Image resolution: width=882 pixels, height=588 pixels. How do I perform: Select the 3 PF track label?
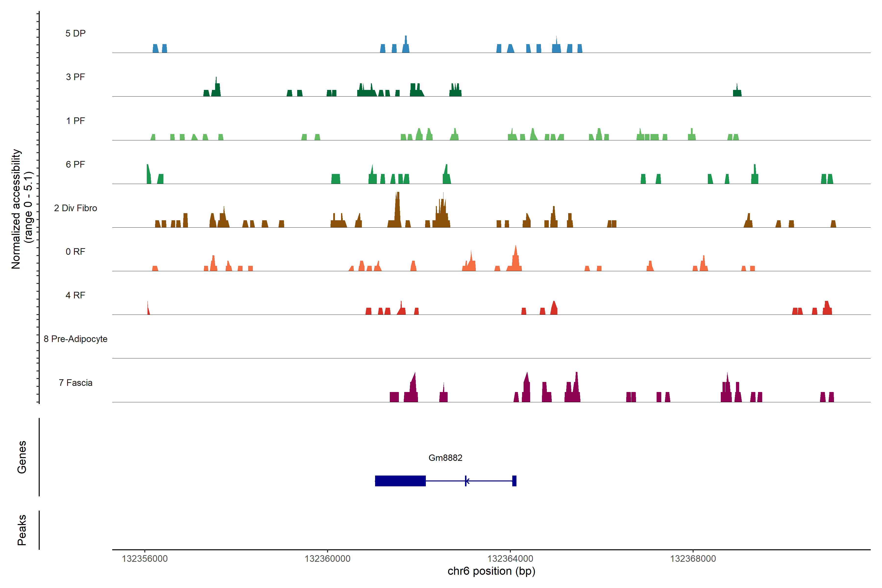75,77
